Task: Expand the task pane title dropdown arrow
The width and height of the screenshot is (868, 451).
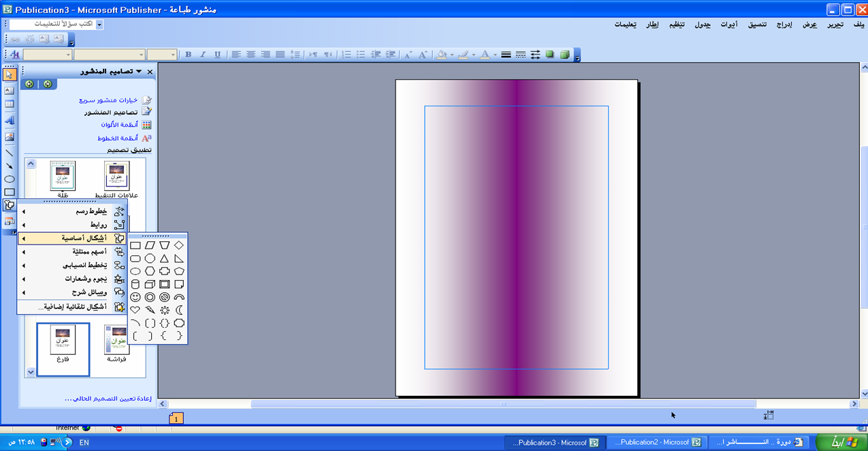Action: tap(139, 72)
